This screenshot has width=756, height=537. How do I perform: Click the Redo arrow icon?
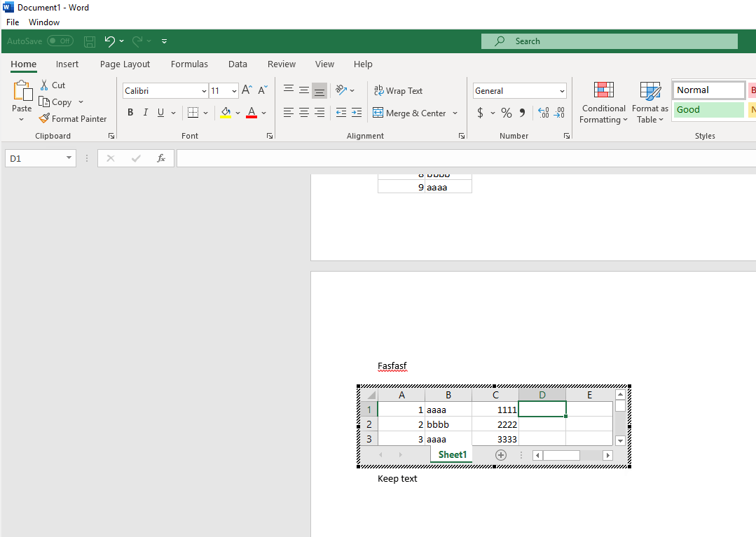click(x=137, y=41)
